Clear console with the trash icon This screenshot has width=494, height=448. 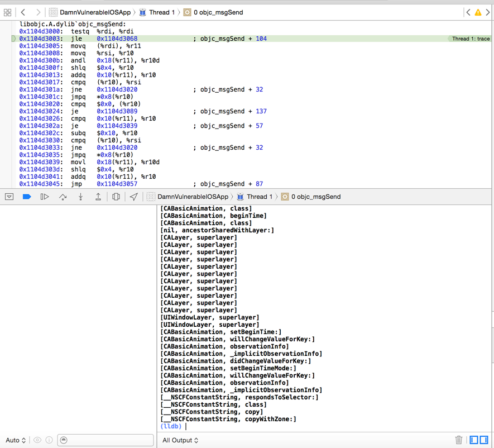[x=458, y=440]
